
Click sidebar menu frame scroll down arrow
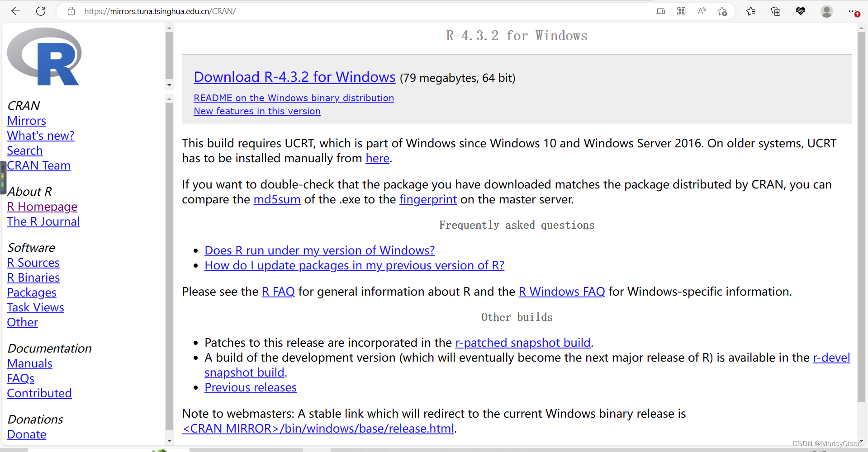[x=169, y=441]
